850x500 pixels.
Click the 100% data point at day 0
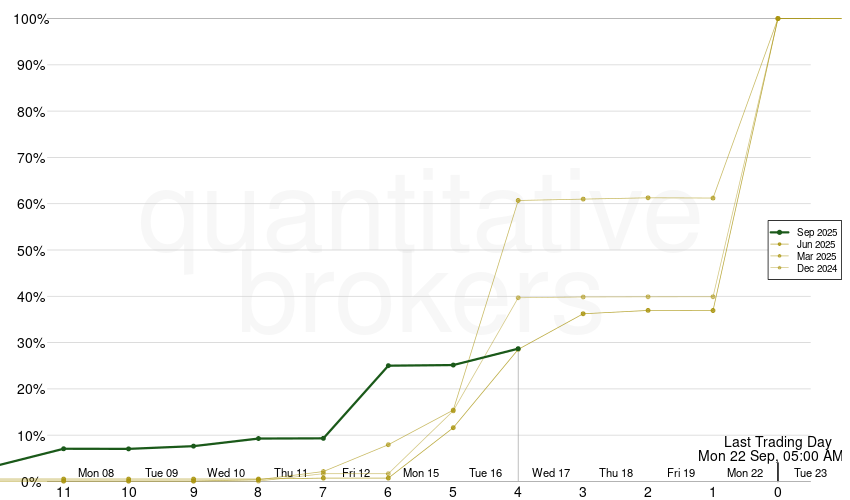(x=778, y=18)
